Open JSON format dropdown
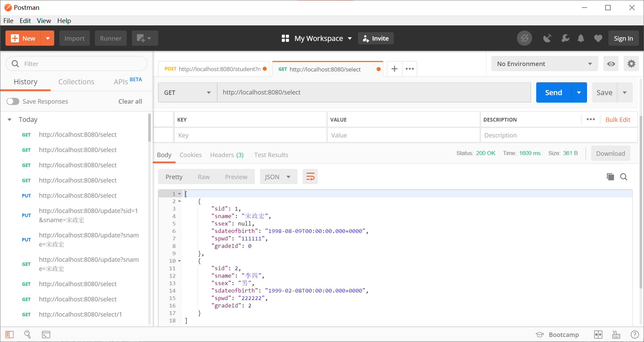 pyautogui.click(x=278, y=177)
